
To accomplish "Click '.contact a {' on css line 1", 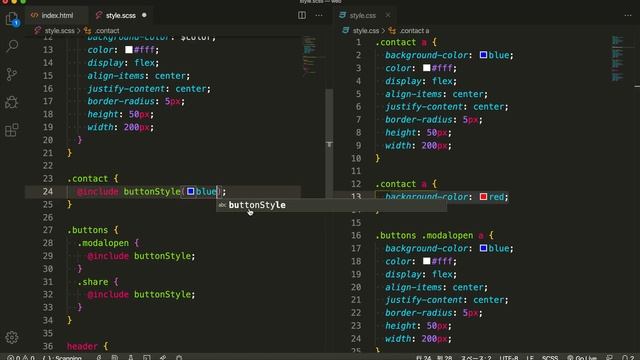I will pos(406,42).
